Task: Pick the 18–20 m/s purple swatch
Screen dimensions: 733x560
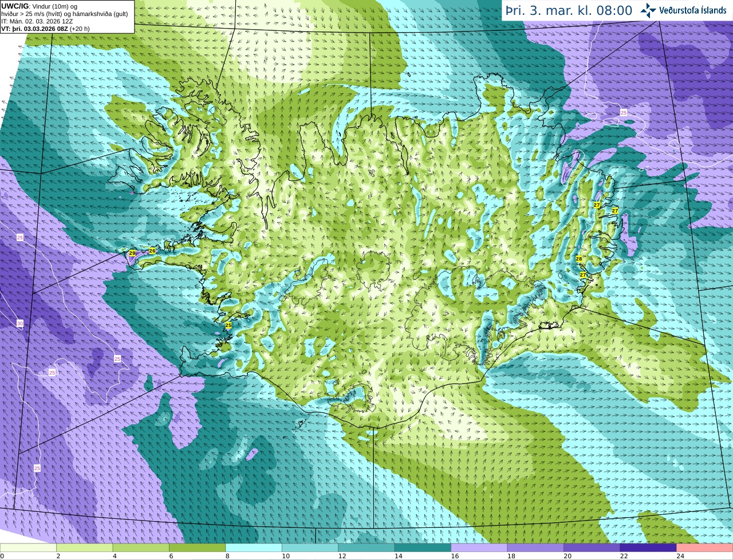Action: 535,547
